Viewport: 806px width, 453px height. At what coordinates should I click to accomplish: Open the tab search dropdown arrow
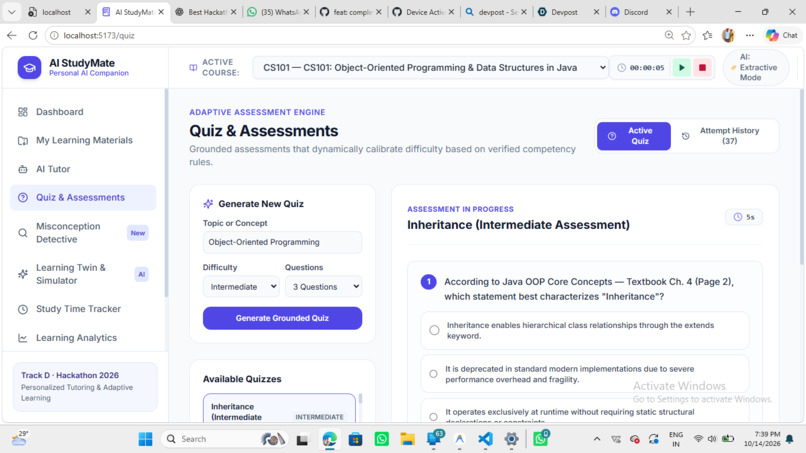(x=11, y=12)
